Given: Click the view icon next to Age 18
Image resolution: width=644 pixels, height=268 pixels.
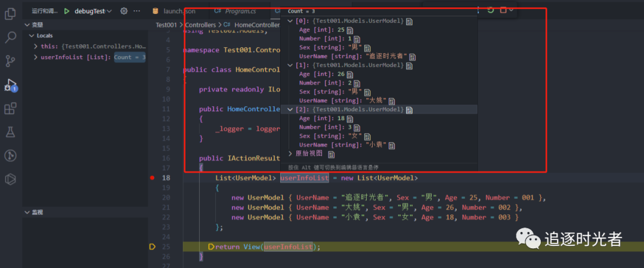Looking at the screenshot, I should pos(350,119).
